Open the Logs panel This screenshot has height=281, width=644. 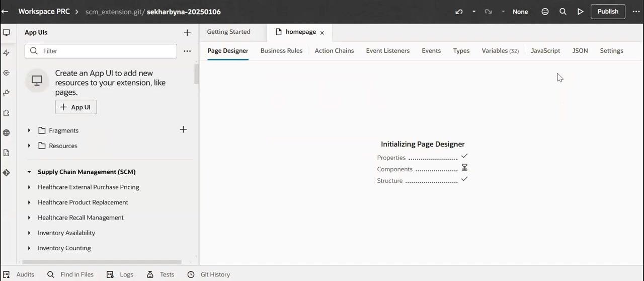(120, 274)
